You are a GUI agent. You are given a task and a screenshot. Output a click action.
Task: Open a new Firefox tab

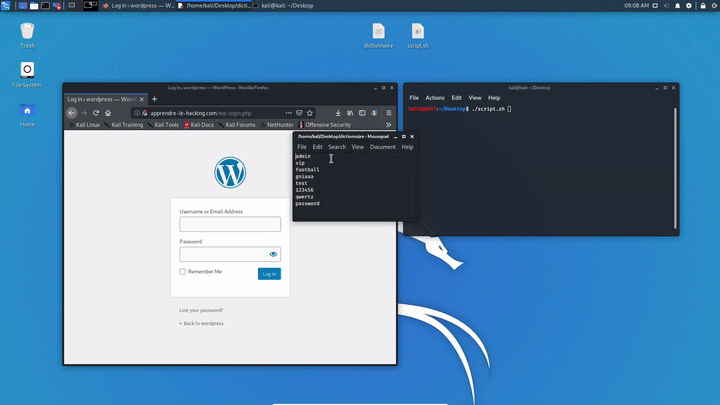coord(154,99)
